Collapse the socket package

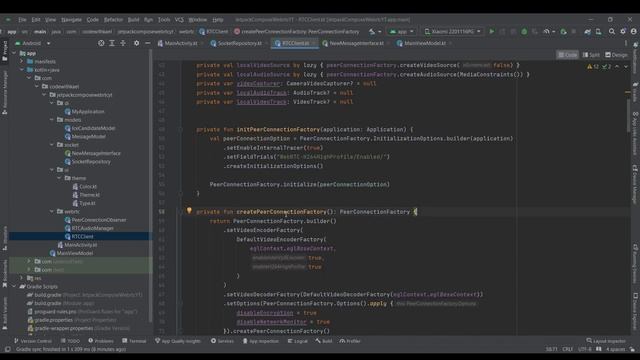point(51,144)
